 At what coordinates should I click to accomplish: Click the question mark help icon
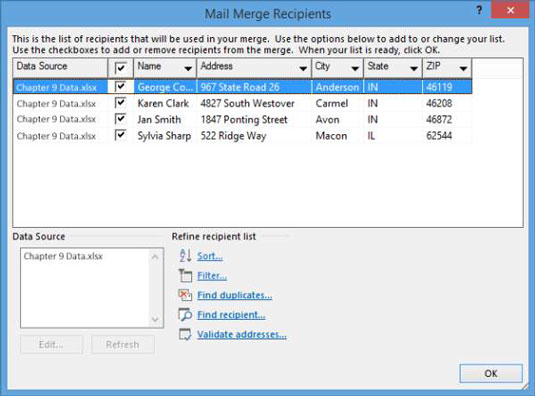[479, 11]
